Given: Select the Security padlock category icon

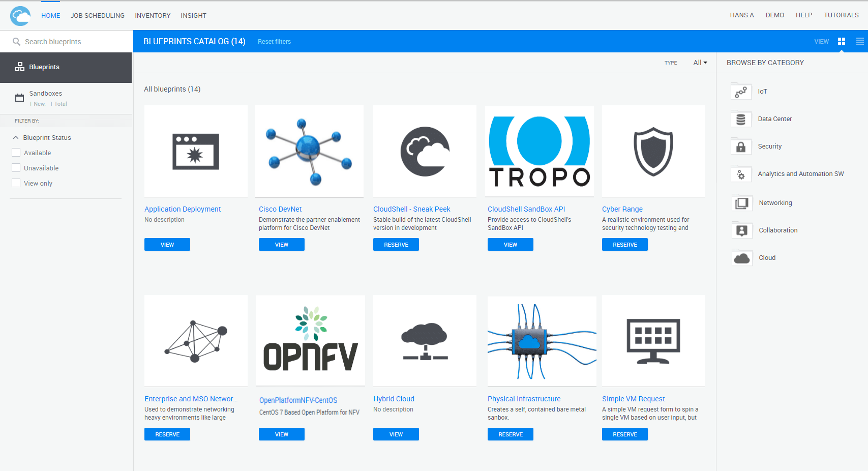Looking at the screenshot, I should tap(741, 146).
